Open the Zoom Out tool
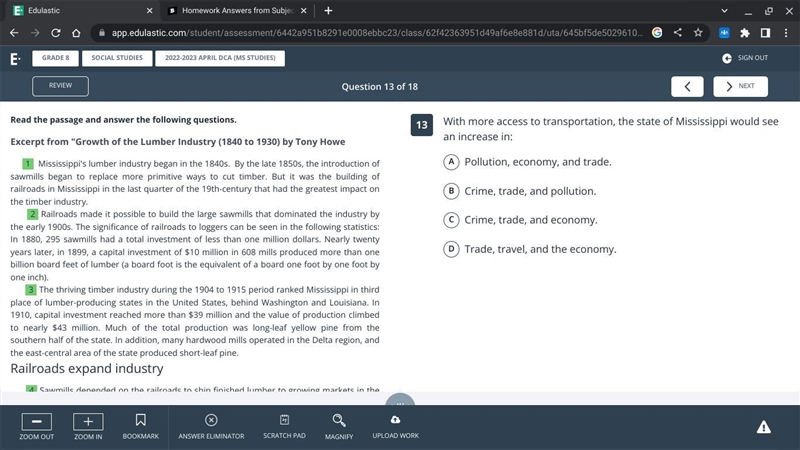The width and height of the screenshot is (800, 450). click(36, 427)
